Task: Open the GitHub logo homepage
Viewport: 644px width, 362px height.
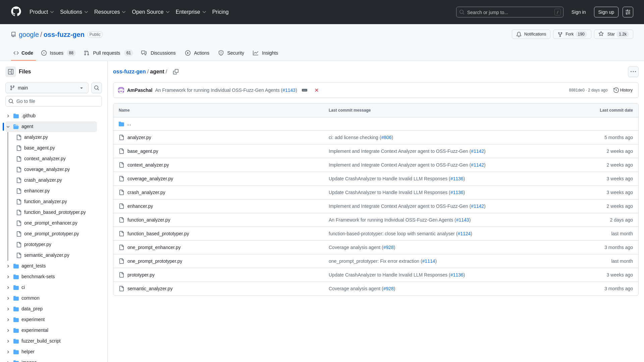Action: tap(16, 12)
